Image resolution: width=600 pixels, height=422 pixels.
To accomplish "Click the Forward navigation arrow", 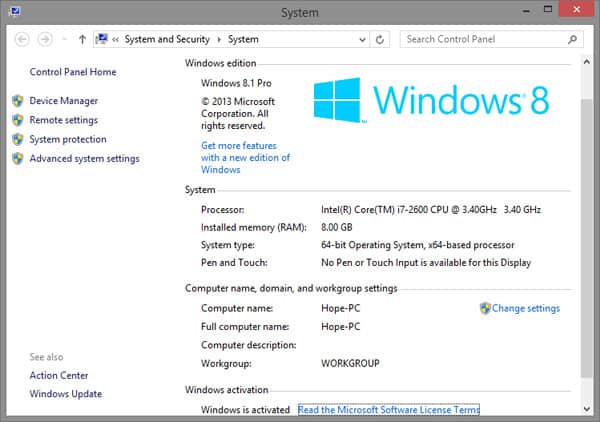I will pyautogui.click(x=45, y=39).
